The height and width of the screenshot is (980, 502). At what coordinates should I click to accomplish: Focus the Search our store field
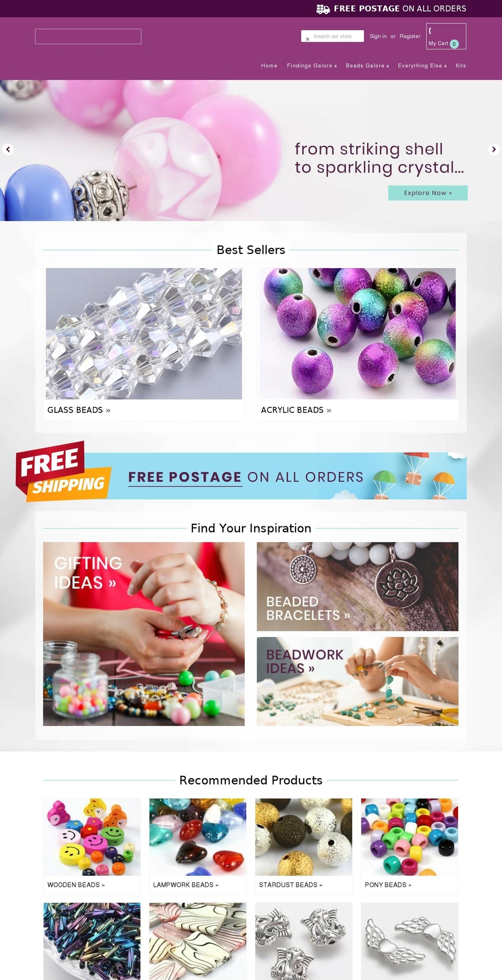[333, 37]
